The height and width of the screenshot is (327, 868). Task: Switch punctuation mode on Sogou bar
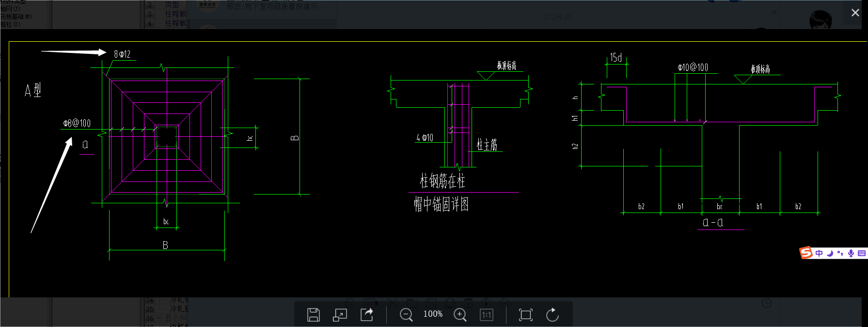coord(840,253)
